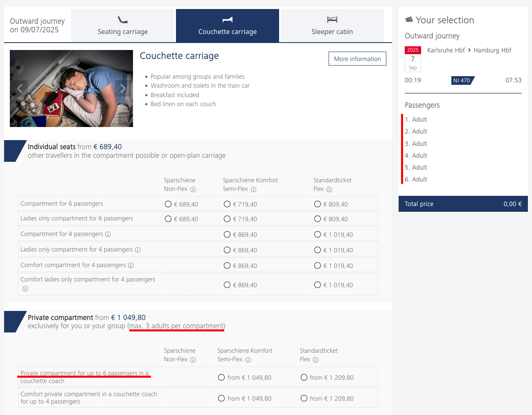Viewport: 532px width, 415px height.
Task: Go to previous photo with left chevron
Action: 20,88
